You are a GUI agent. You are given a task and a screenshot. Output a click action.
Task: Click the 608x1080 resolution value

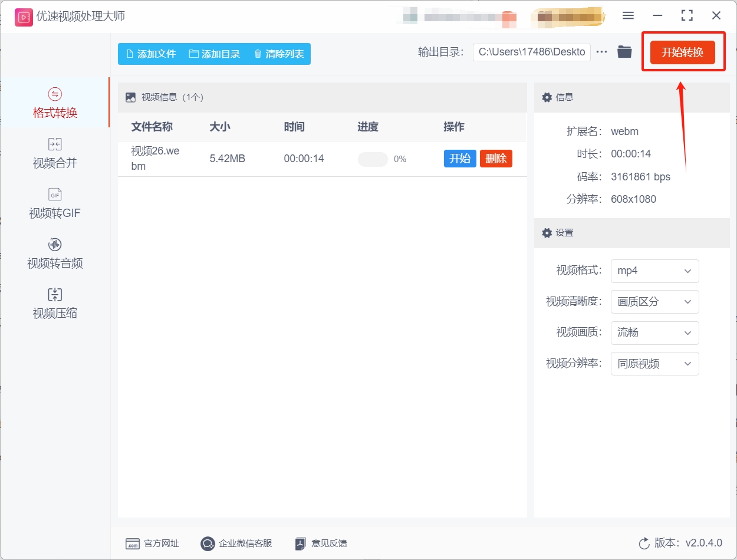pyautogui.click(x=633, y=199)
